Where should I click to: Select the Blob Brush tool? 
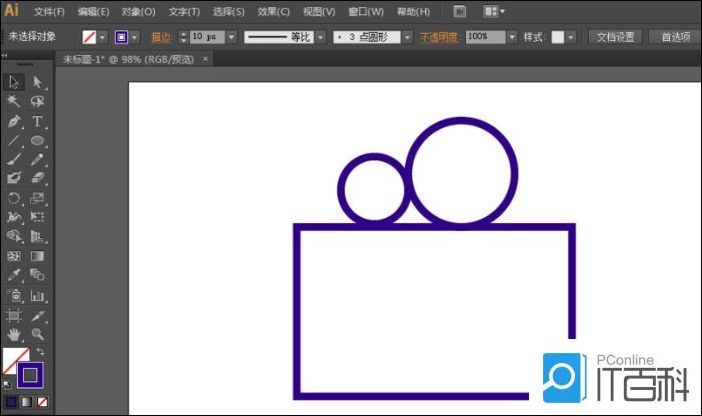tap(14, 178)
